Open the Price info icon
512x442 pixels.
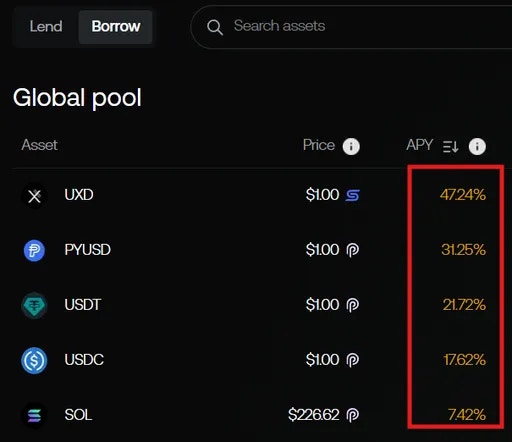tap(351, 146)
